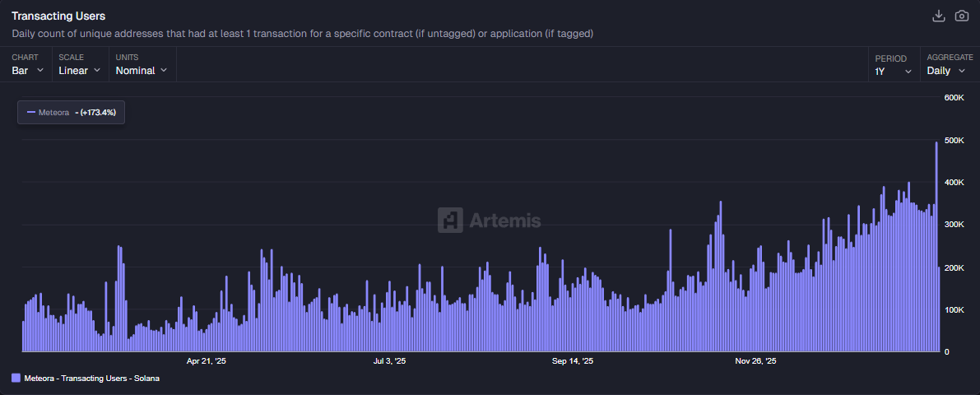980x395 pixels.
Task: Open the Units Nominal dropdown
Action: tap(142, 64)
